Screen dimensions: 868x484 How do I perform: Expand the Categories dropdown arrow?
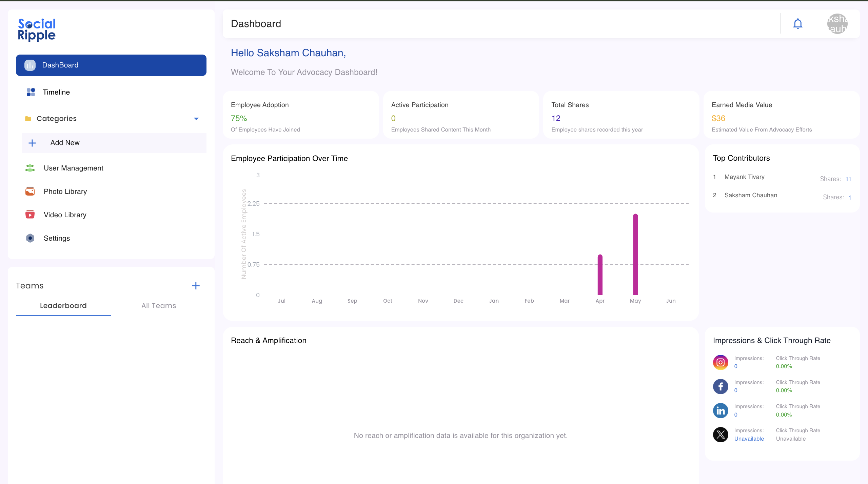pos(196,119)
